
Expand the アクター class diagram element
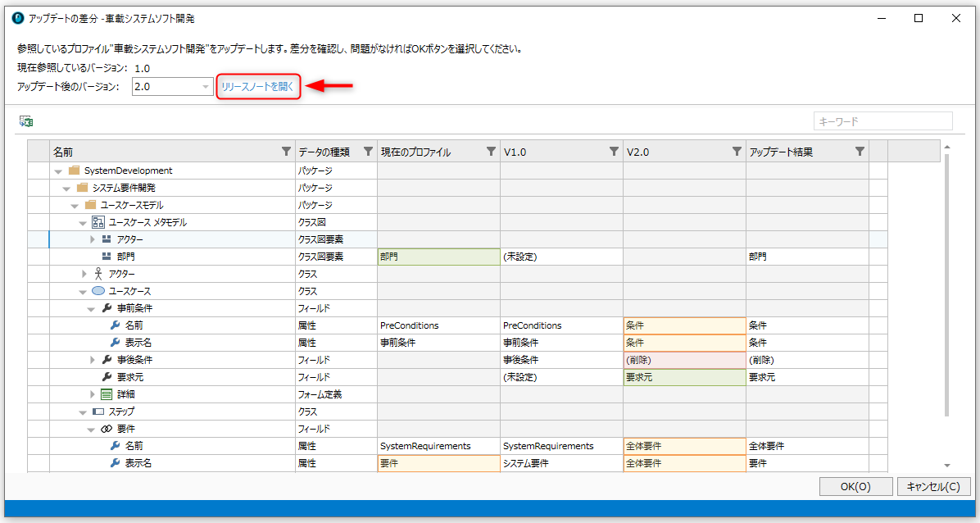pos(92,239)
